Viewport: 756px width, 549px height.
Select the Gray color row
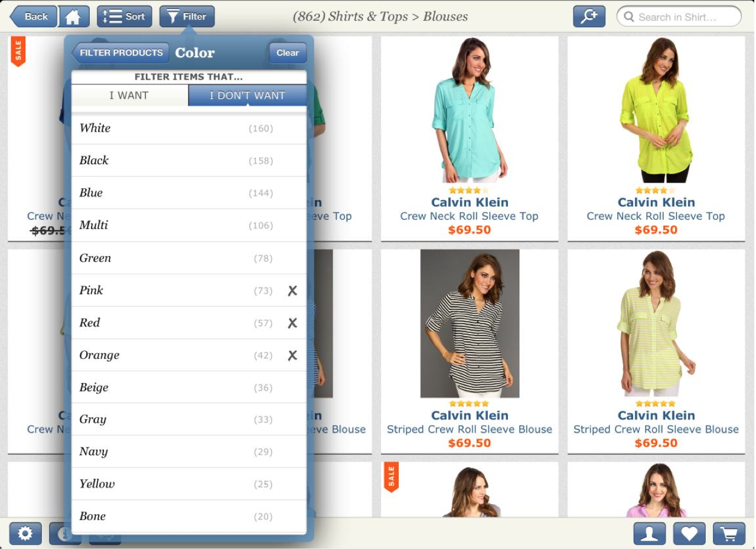189,420
